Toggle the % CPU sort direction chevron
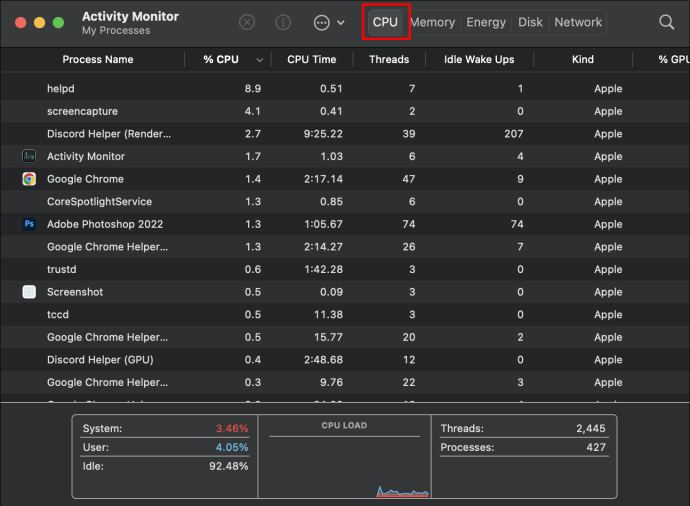The image size is (690, 506). (x=260, y=60)
